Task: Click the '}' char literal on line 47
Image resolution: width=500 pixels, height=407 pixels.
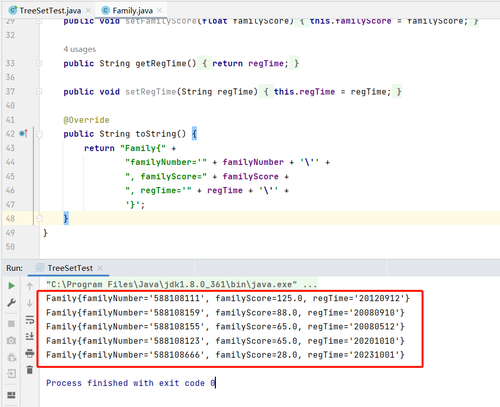Action: (x=133, y=204)
